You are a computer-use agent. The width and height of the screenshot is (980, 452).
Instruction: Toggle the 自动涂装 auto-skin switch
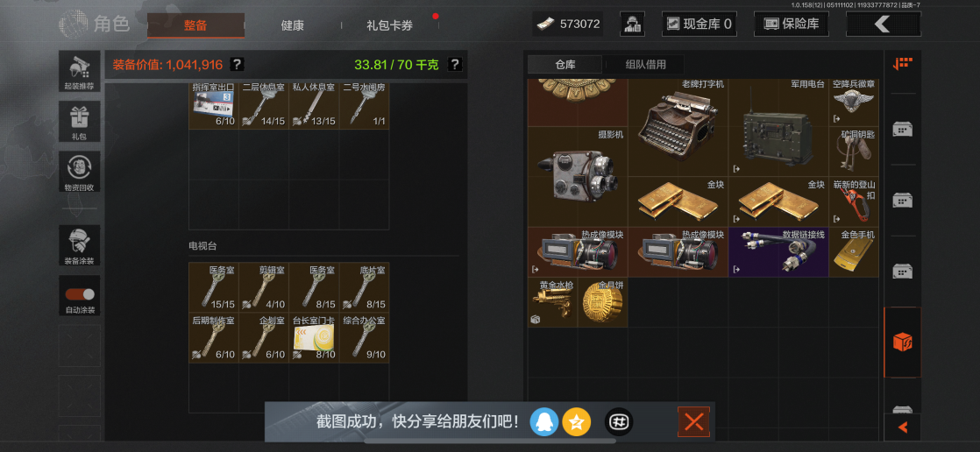(80, 294)
